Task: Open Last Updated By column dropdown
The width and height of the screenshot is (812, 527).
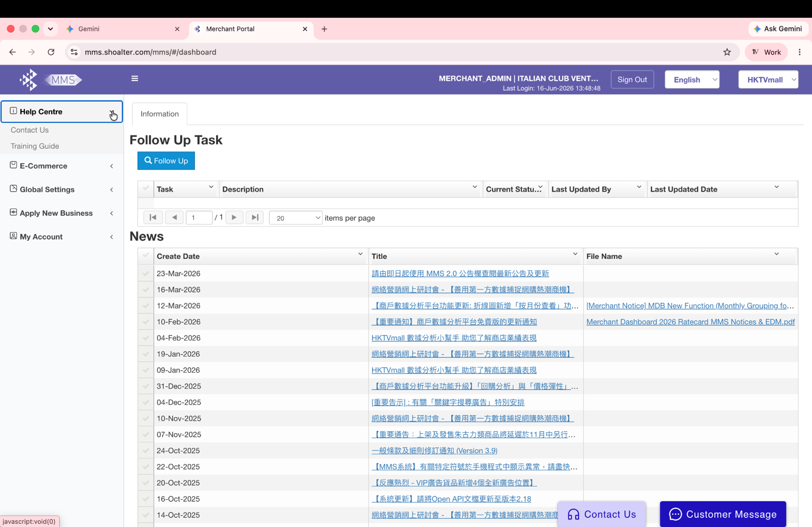Action: (x=639, y=187)
